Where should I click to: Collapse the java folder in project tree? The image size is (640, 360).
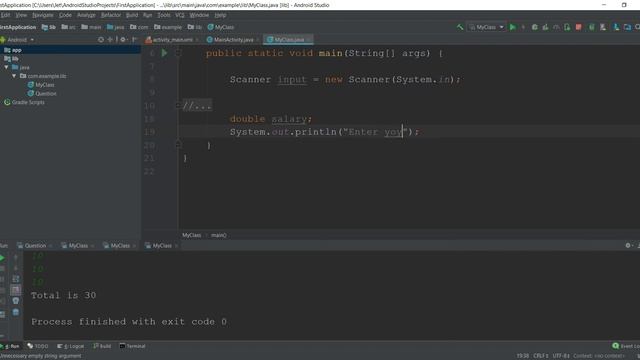tap(6, 67)
